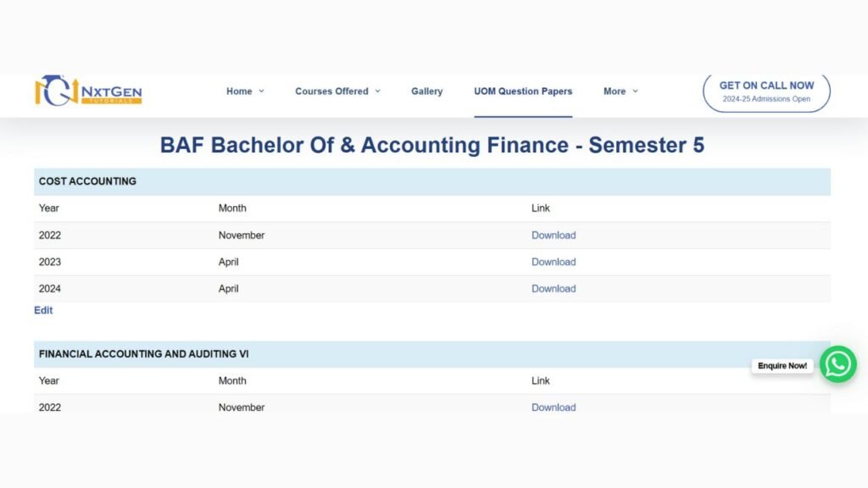Click the Enquire Now label
Viewport: 868px width, 488px height.
[782, 366]
